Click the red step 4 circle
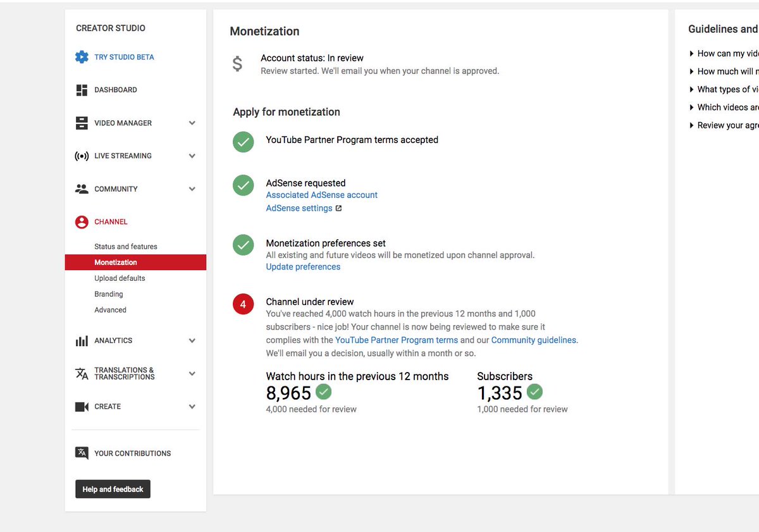 [x=244, y=304]
